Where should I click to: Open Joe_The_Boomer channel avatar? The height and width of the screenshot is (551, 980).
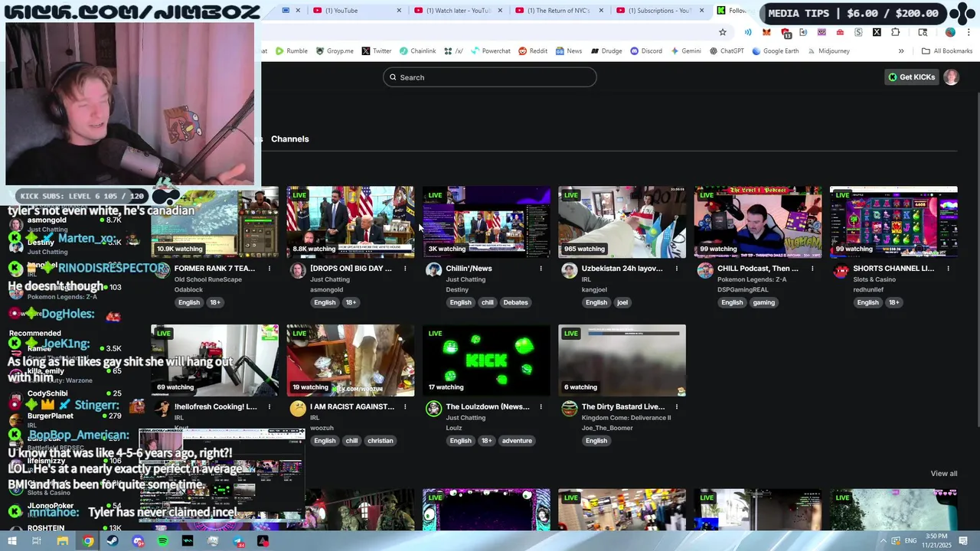coord(569,409)
